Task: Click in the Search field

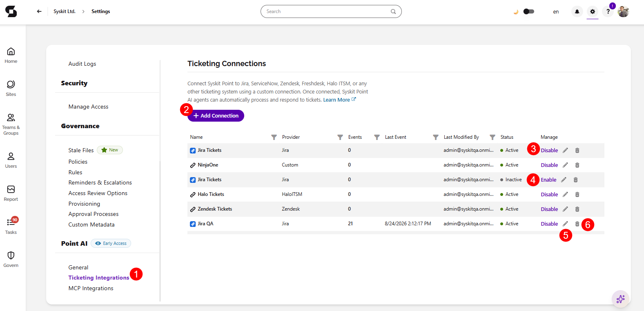Action: 331,11
